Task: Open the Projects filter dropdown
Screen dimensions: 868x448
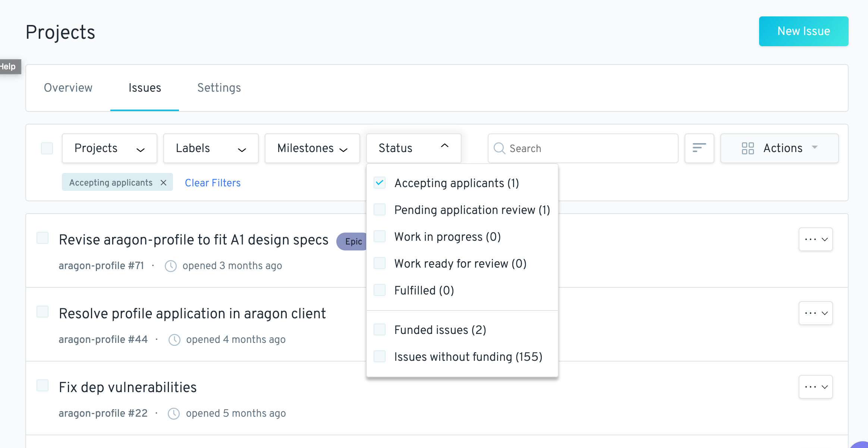Action: [x=109, y=148]
